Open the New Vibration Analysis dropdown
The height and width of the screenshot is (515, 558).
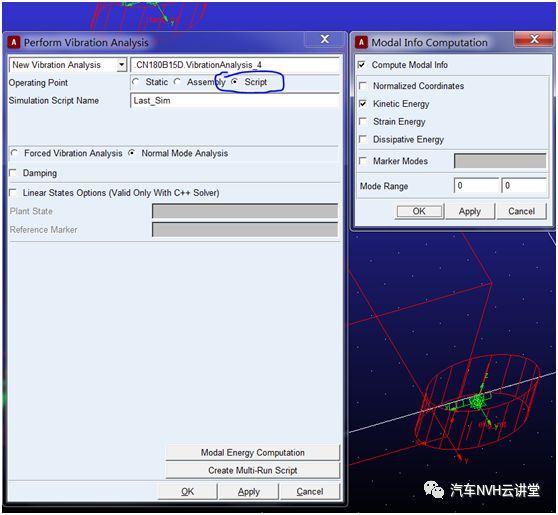click(121, 65)
